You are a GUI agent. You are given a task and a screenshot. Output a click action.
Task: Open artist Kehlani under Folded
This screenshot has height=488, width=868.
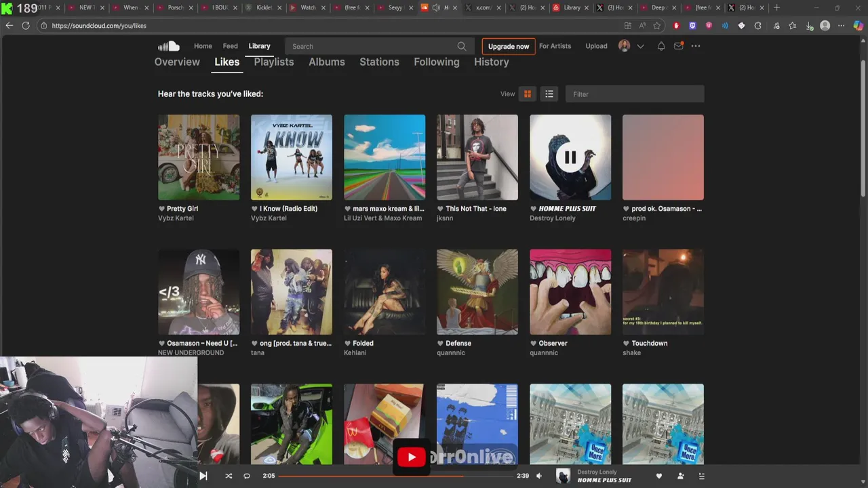(x=355, y=353)
